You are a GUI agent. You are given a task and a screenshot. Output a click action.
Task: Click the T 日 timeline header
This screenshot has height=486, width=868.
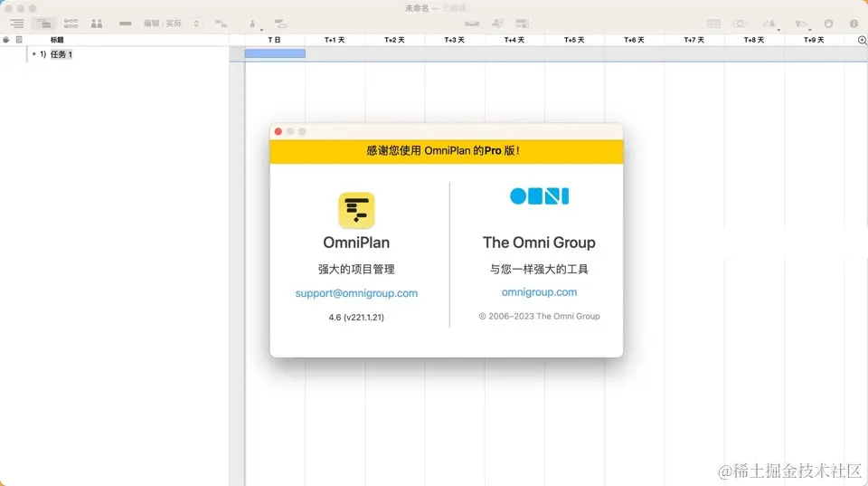(x=275, y=40)
